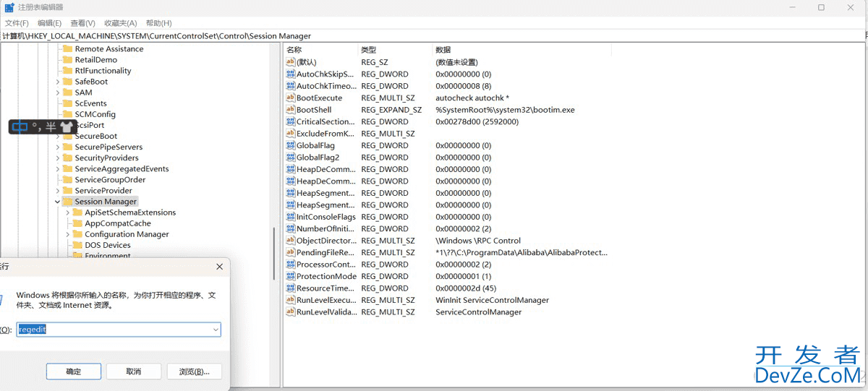Select the AppCompatCache folder icon
The width and height of the screenshot is (868, 391).
[78, 223]
